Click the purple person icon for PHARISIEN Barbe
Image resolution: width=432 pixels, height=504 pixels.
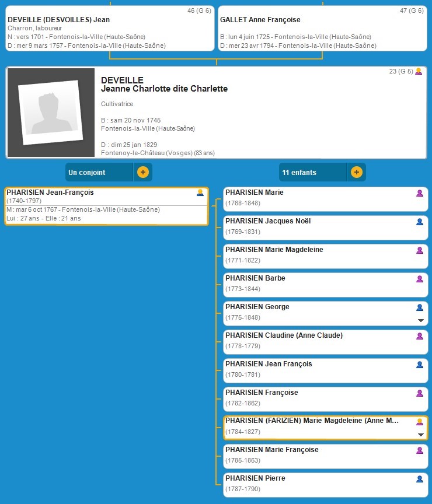pyautogui.click(x=419, y=279)
